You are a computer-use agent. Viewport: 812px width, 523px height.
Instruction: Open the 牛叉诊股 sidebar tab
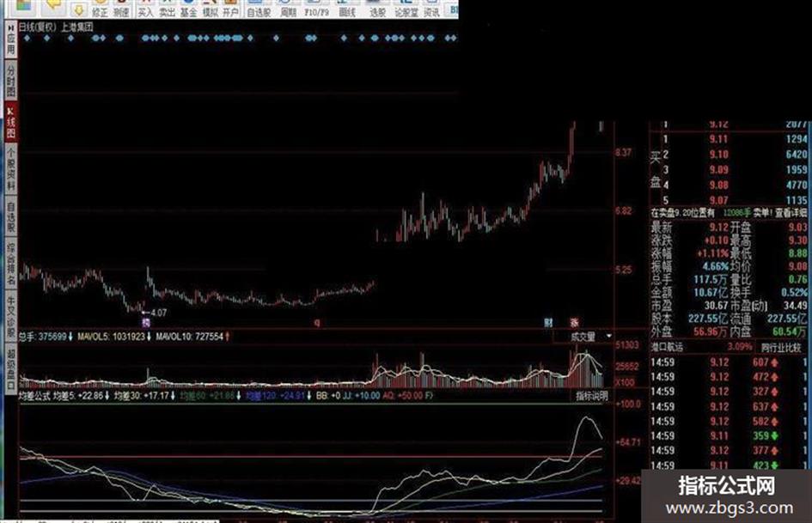pyautogui.click(x=10, y=318)
